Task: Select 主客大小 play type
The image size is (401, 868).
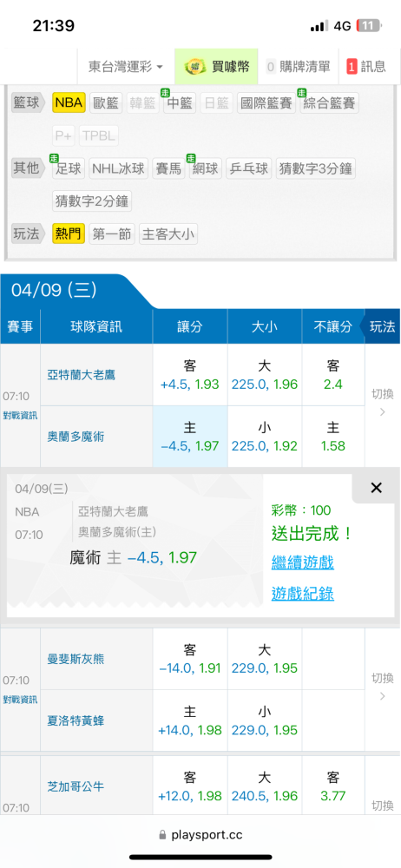Action: pos(168,234)
